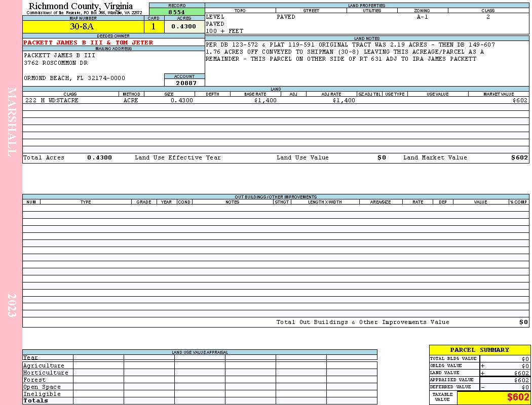Select account number 20887
Viewport: 532px width, 405px height.
pos(186,83)
